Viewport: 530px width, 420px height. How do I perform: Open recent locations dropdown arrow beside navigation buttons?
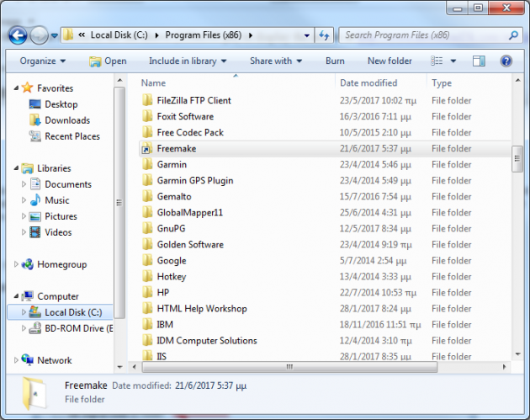(x=54, y=35)
